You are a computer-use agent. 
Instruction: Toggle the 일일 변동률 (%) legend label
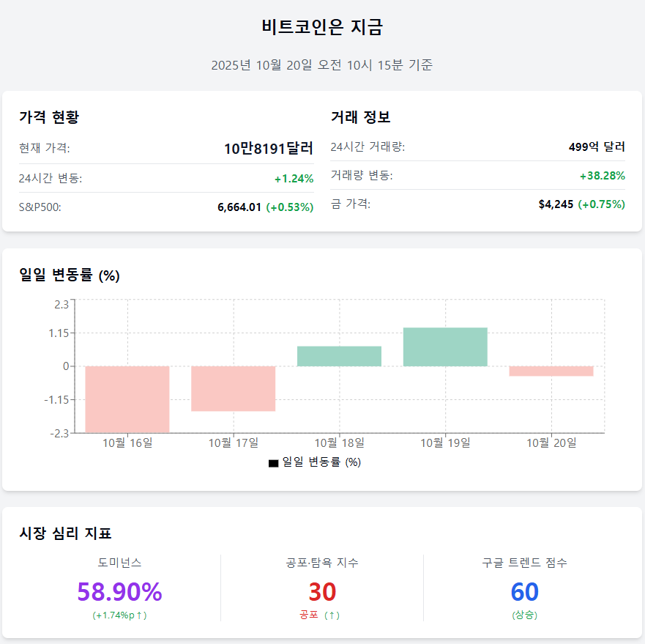click(321, 462)
